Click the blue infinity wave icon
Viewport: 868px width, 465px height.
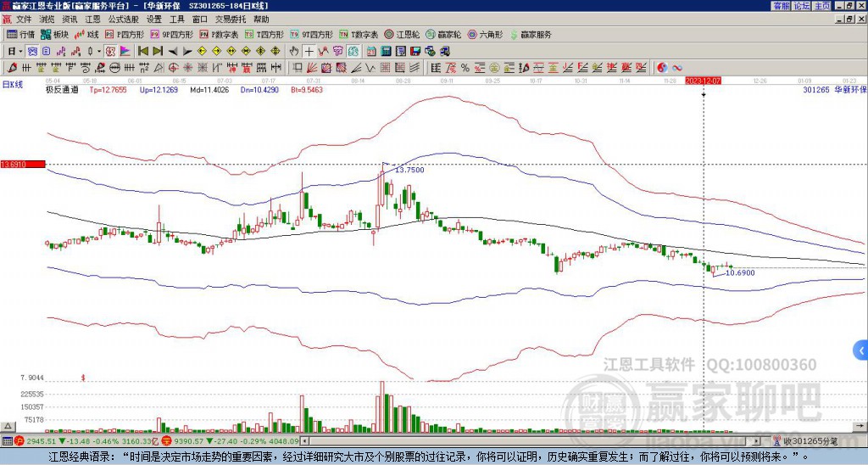pyautogui.click(x=677, y=68)
